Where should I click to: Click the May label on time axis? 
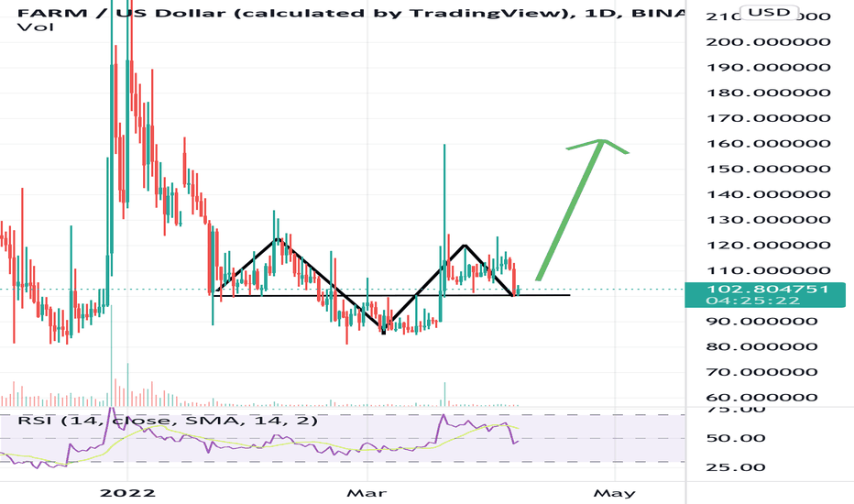point(614,493)
